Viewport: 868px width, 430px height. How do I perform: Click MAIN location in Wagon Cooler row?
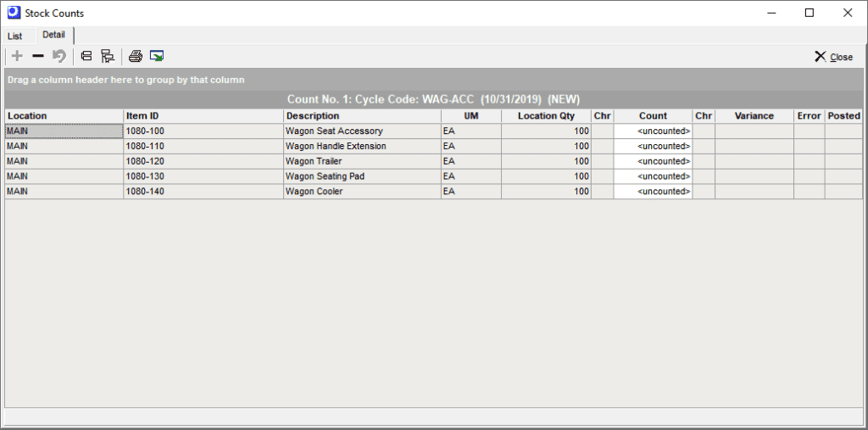pos(64,191)
